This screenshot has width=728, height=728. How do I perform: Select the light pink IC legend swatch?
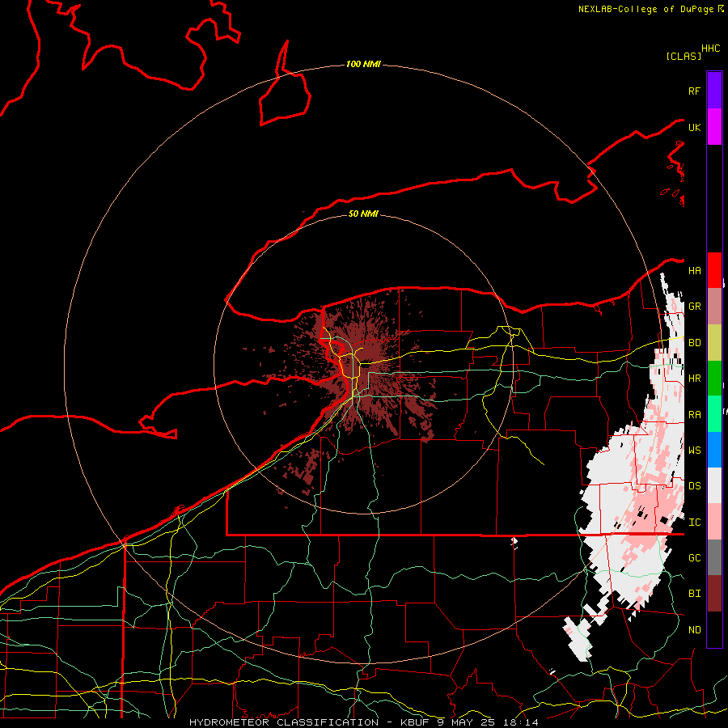pos(714,522)
